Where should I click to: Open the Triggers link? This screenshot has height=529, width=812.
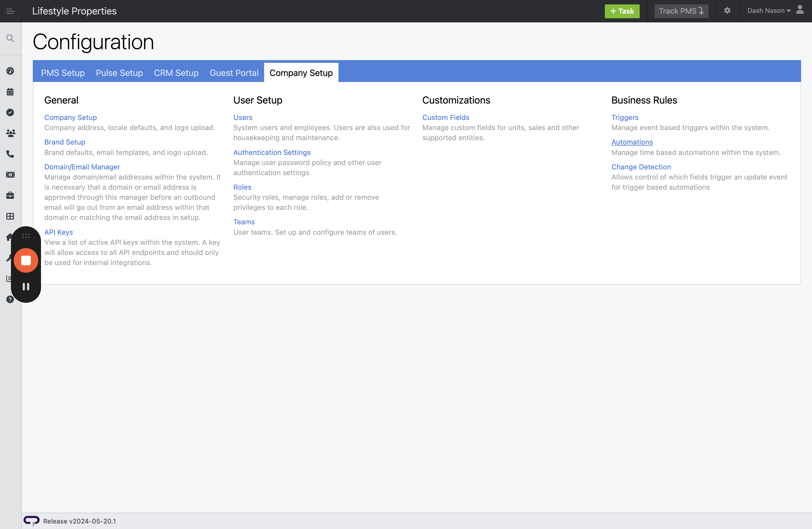coord(625,117)
